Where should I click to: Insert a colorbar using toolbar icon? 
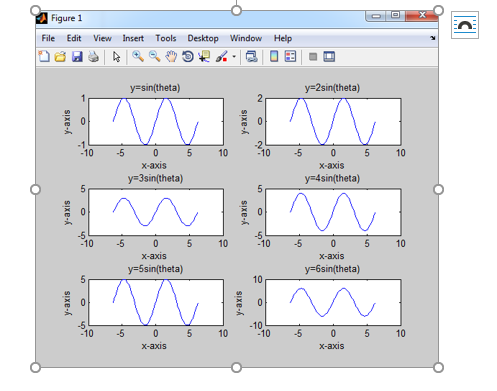point(274,57)
